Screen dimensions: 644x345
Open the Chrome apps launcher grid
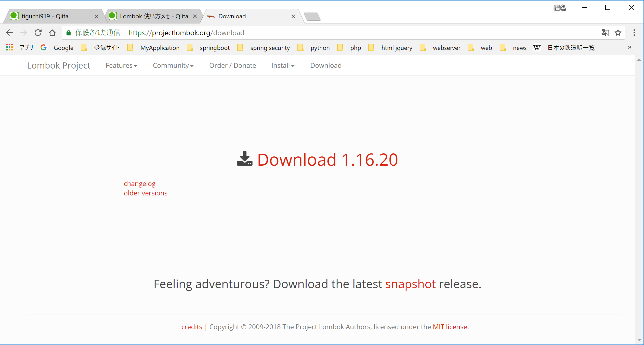(x=9, y=47)
